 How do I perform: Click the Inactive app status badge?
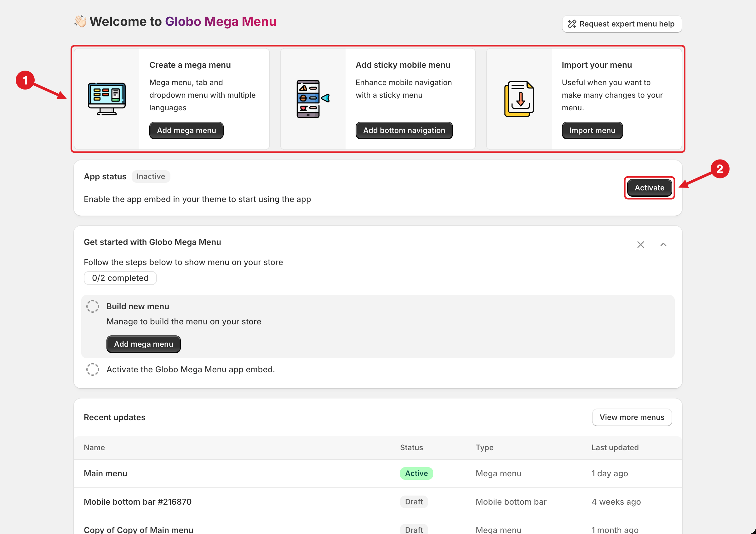point(151,177)
